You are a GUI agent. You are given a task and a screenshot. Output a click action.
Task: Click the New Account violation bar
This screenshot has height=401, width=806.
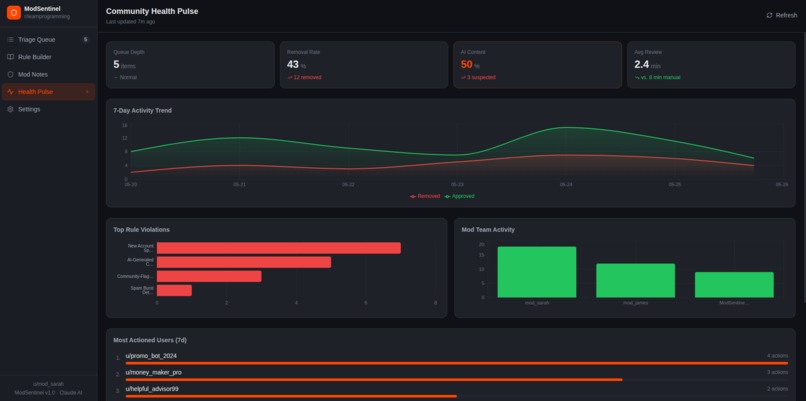pos(279,248)
